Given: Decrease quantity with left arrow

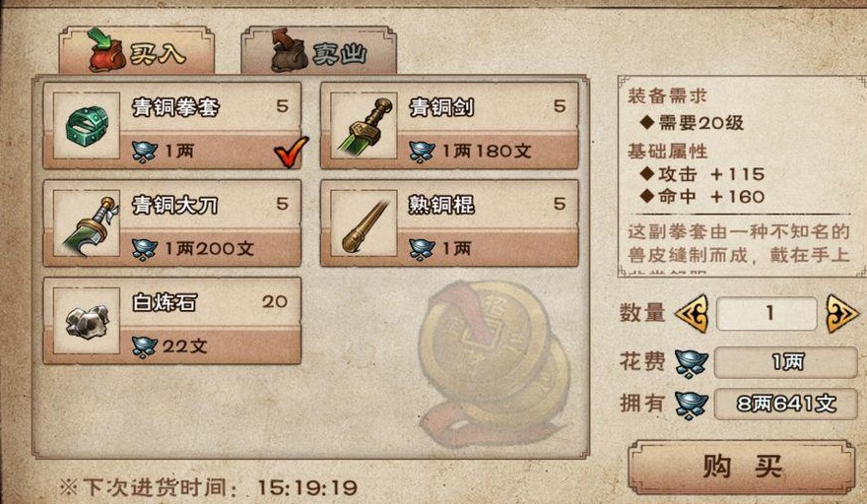Looking at the screenshot, I should 692,313.
